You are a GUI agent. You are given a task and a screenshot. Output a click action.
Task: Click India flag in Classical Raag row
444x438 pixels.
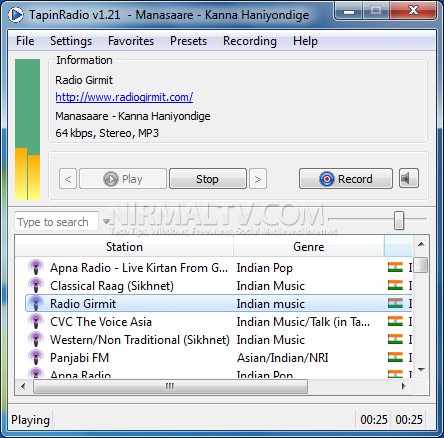coord(395,285)
